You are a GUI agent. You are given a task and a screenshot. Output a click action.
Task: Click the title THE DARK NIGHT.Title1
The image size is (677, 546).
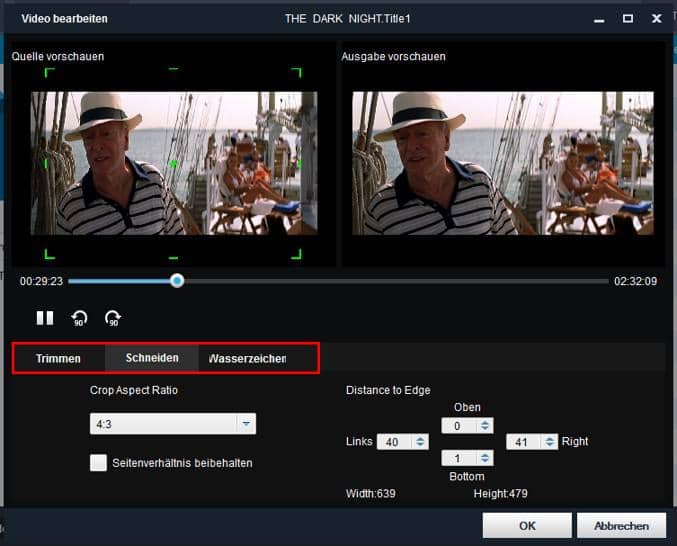point(347,19)
